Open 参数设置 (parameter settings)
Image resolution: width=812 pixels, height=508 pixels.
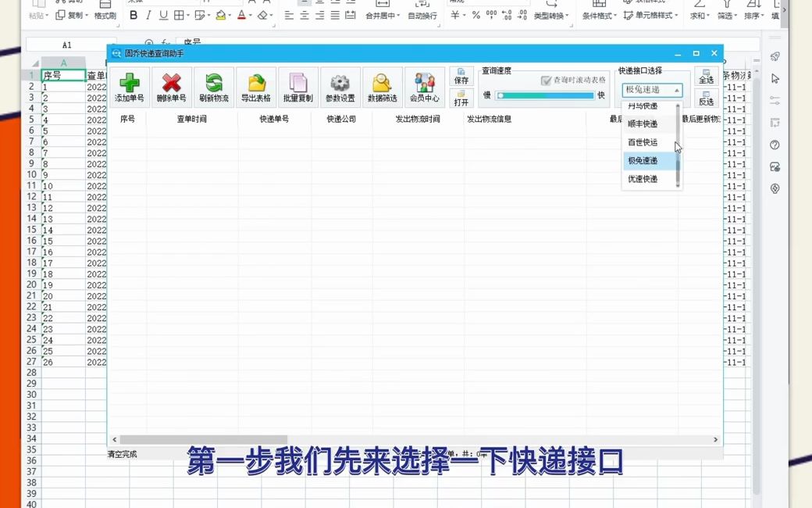click(340, 84)
